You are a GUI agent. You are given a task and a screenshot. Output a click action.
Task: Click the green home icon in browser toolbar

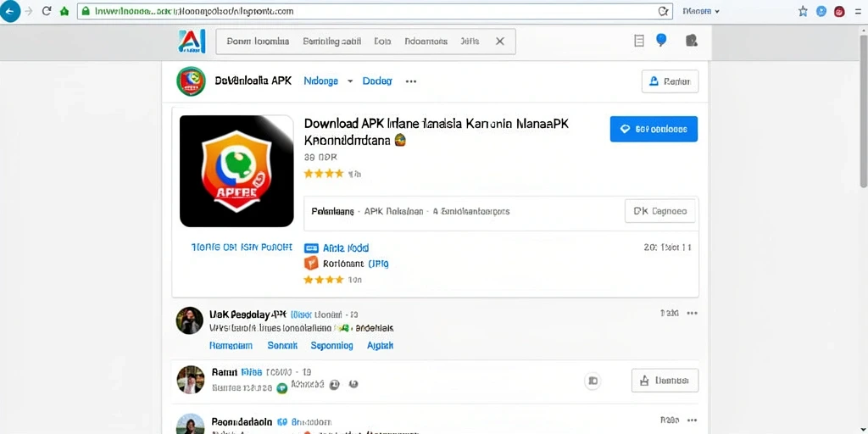(64, 11)
